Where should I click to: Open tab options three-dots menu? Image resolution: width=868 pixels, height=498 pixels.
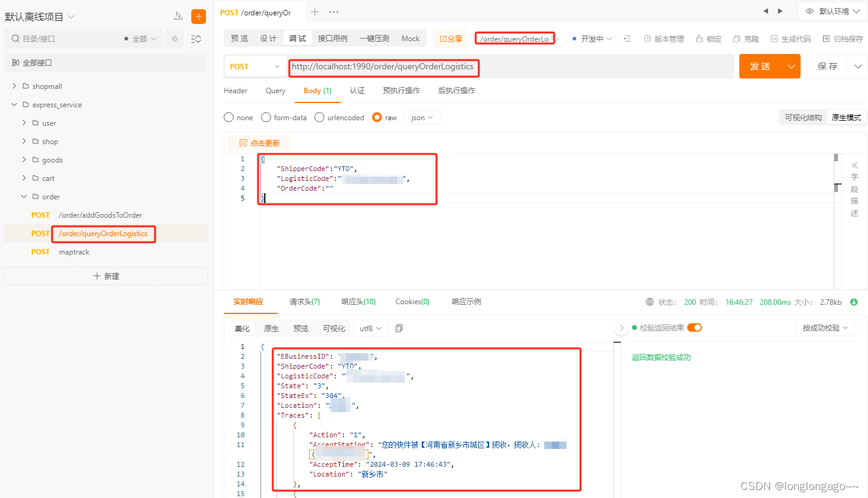click(334, 12)
